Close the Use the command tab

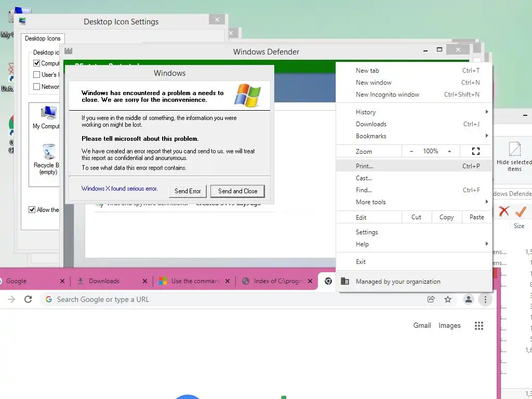(228, 281)
